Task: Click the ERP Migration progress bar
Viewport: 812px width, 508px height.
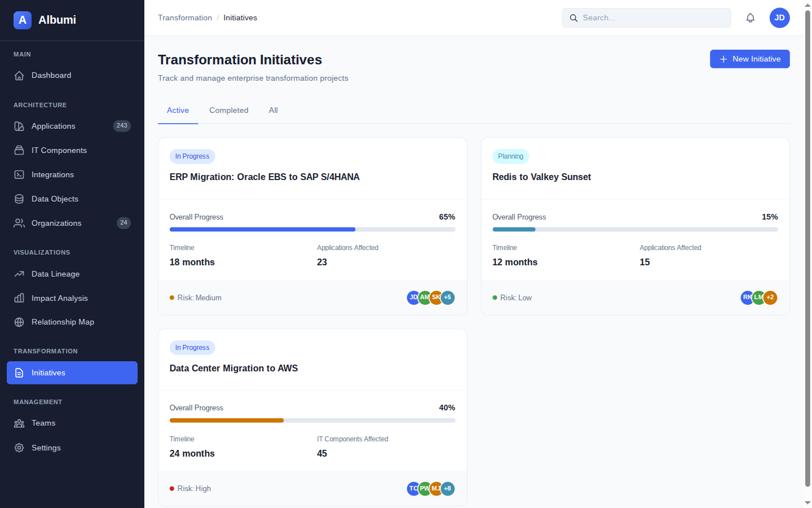Action: (x=312, y=229)
